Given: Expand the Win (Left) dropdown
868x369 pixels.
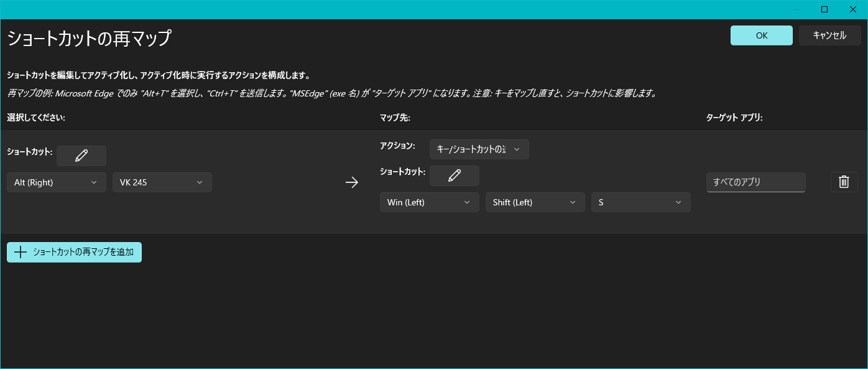Looking at the screenshot, I should 429,202.
